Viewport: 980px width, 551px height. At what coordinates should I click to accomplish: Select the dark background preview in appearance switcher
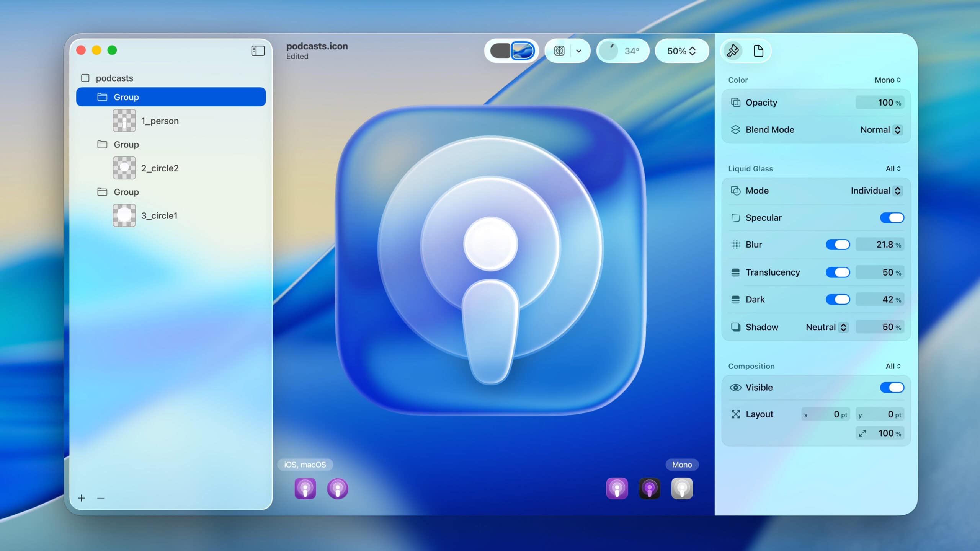(500, 51)
